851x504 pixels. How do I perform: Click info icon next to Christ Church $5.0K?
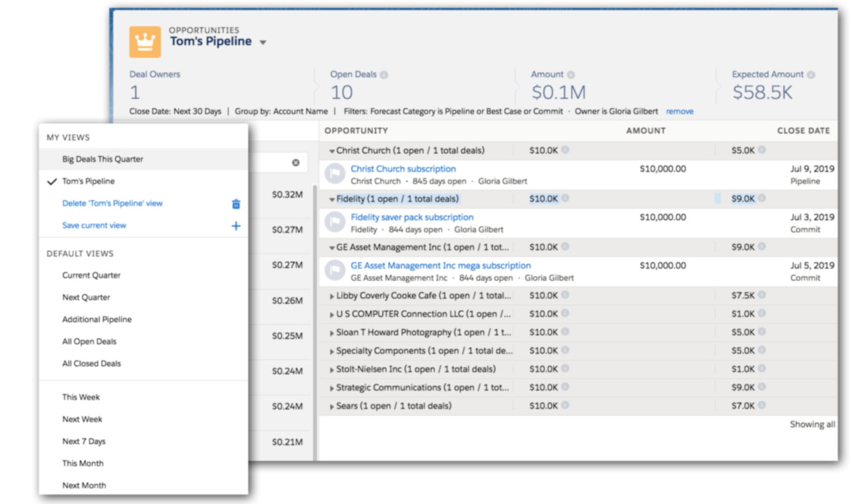tap(762, 150)
